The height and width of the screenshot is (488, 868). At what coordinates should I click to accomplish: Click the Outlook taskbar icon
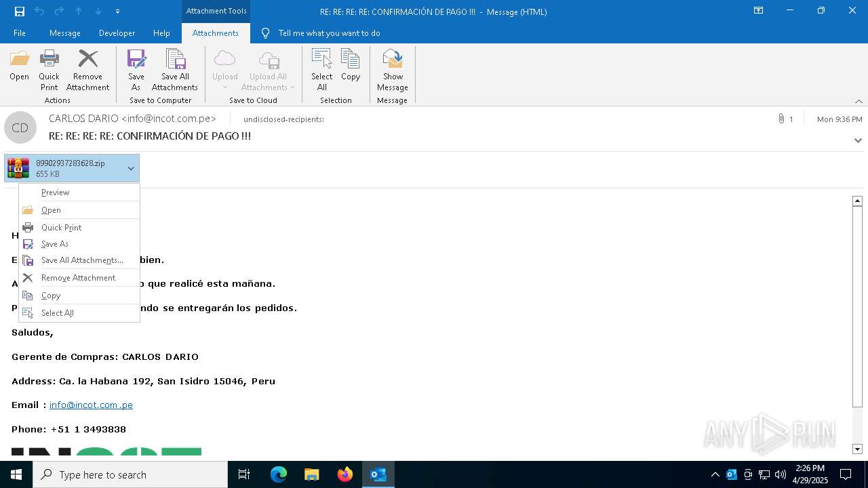378,474
